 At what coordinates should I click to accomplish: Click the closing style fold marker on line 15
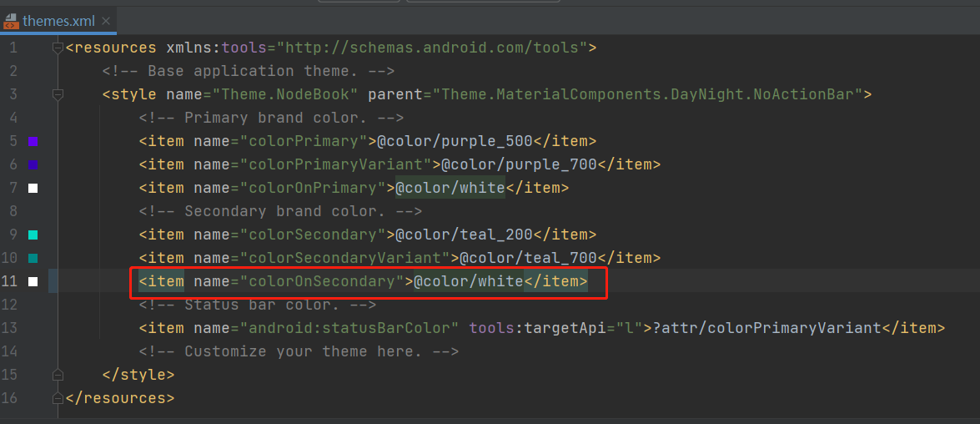pos(58,375)
